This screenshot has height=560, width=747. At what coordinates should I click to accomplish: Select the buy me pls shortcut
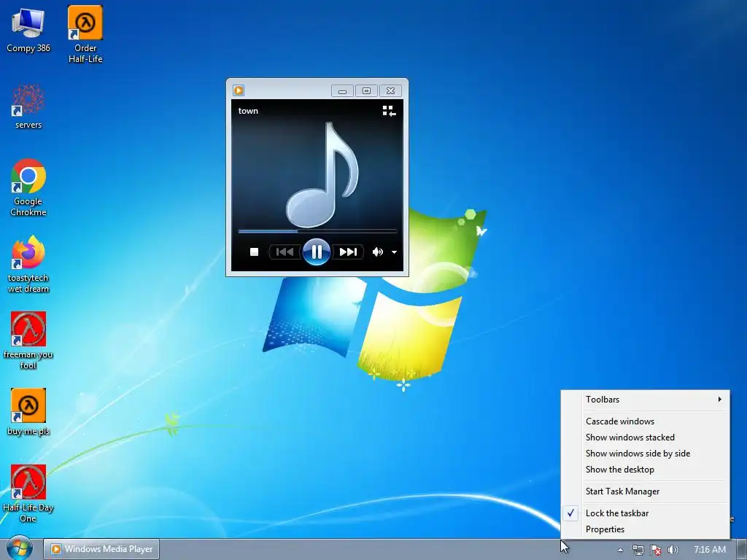[x=28, y=412]
